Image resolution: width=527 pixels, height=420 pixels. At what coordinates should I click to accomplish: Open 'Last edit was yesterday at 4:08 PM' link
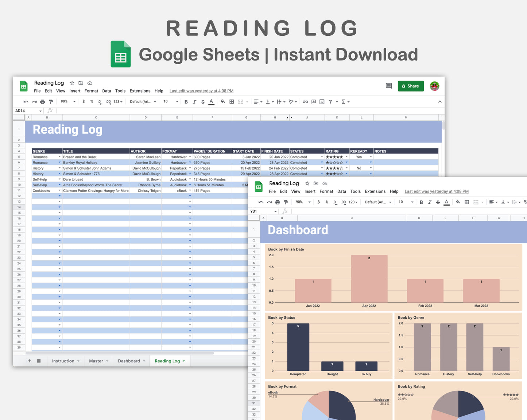tap(201, 91)
